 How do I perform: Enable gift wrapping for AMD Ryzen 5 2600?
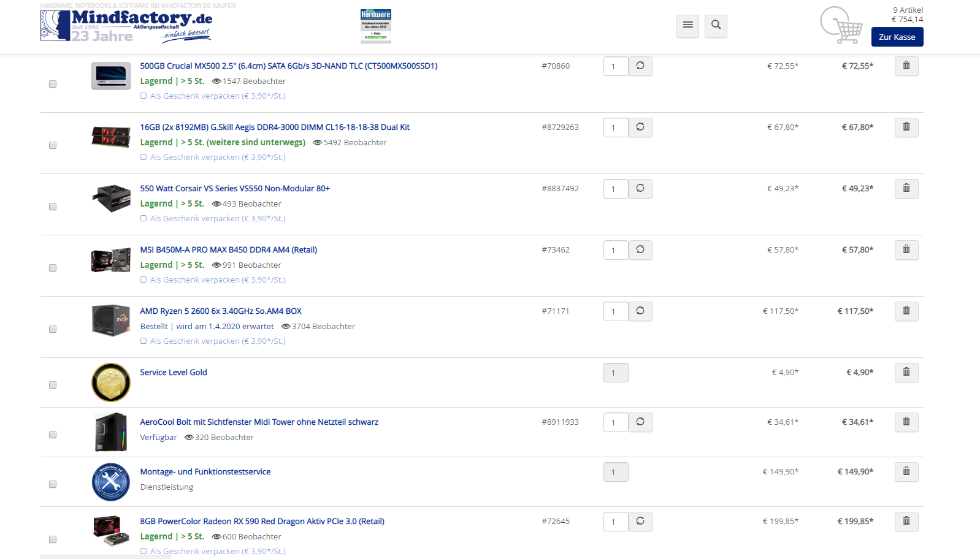tap(144, 341)
